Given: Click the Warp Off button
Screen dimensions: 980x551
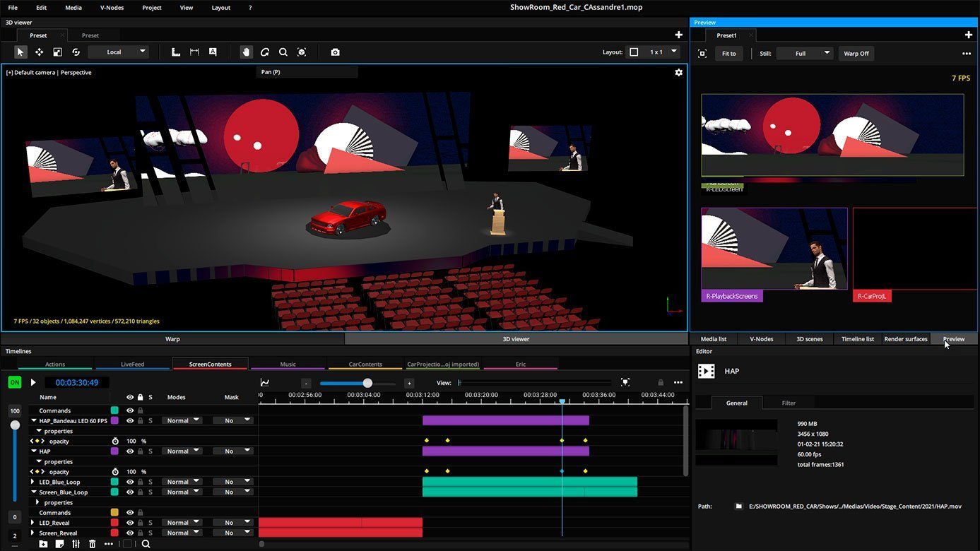Looking at the screenshot, I should point(856,53).
